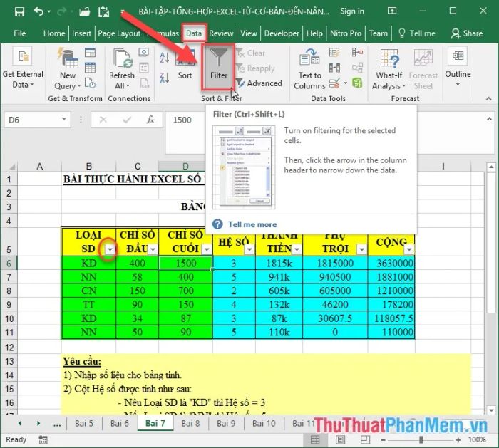Click the macro record icon in status bar
The width and height of the screenshot is (499, 448).
coord(43,440)
